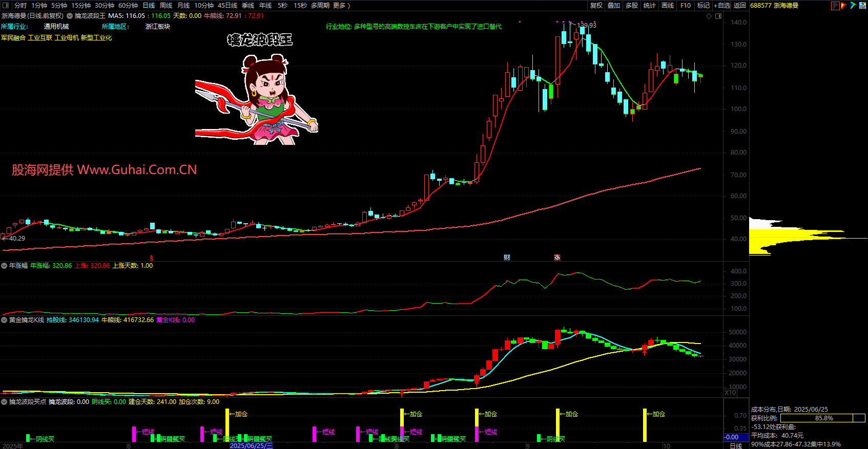
Task: Click the 建仓天数 241.00 value
Action: [152, 402]
